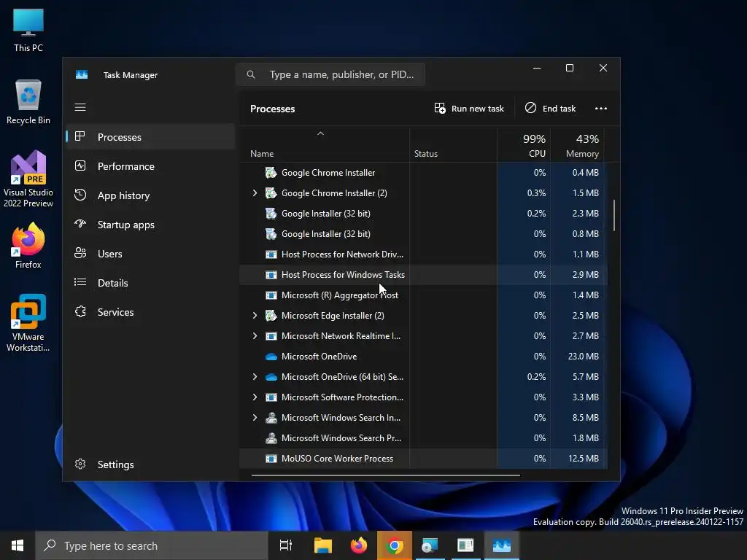Screen dimensions: 747x560
Task: Switch to the Performance page
Action: [150, 166]
